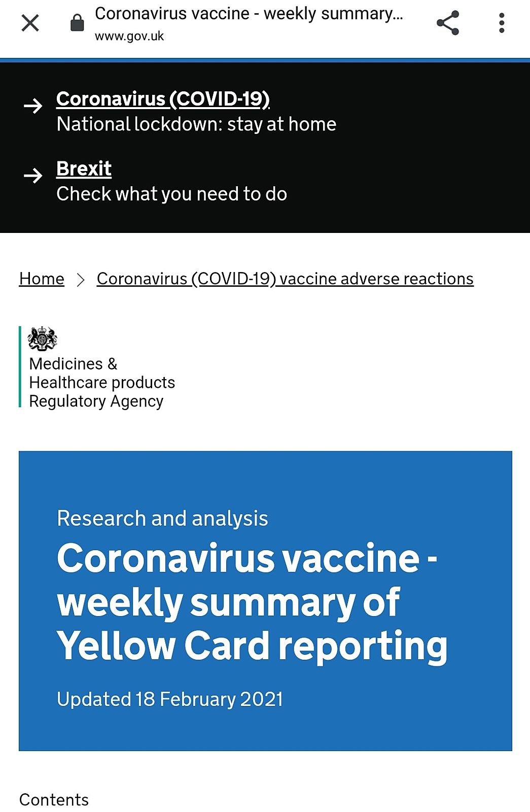530x812 pixels.
Task: Tap the page title in the address bar
Action: (x=249, y=14)
